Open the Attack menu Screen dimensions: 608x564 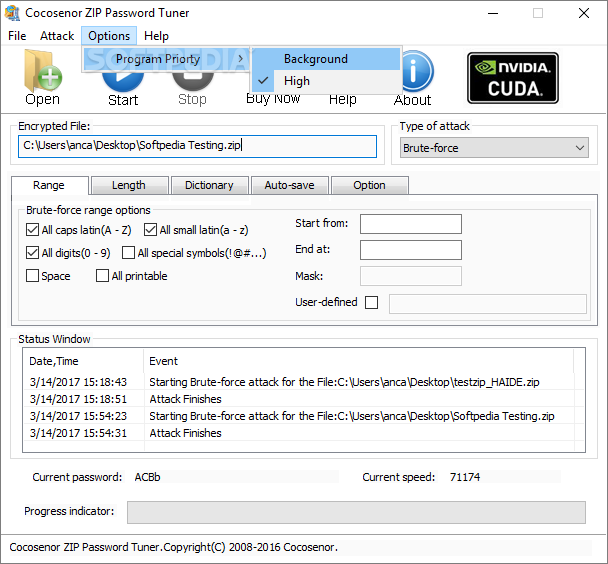click(57, 36)
